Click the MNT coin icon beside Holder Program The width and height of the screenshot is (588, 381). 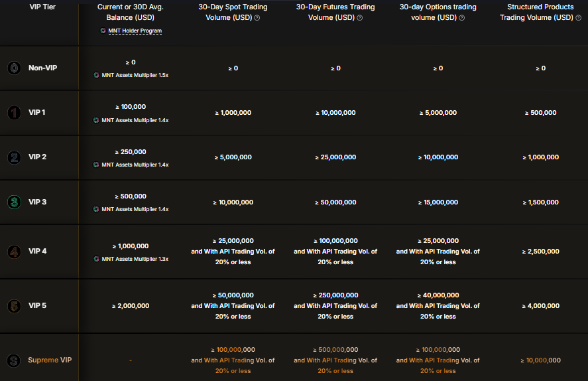(103, 31)
